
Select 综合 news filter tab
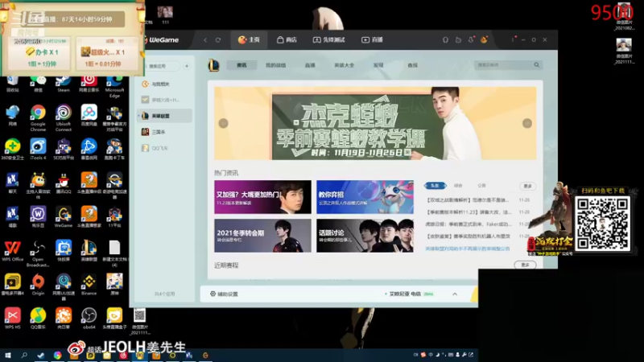[458, 186]
